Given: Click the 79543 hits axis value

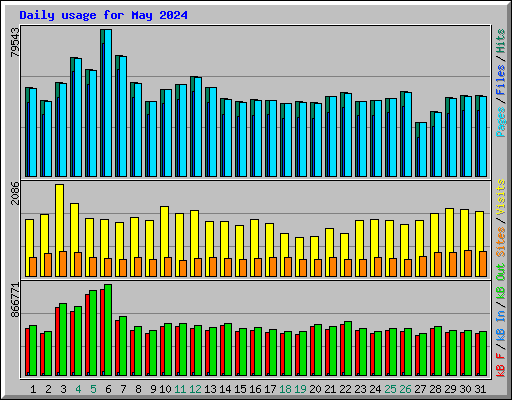Looking at the screenshot, I should [x=15, y=42].
